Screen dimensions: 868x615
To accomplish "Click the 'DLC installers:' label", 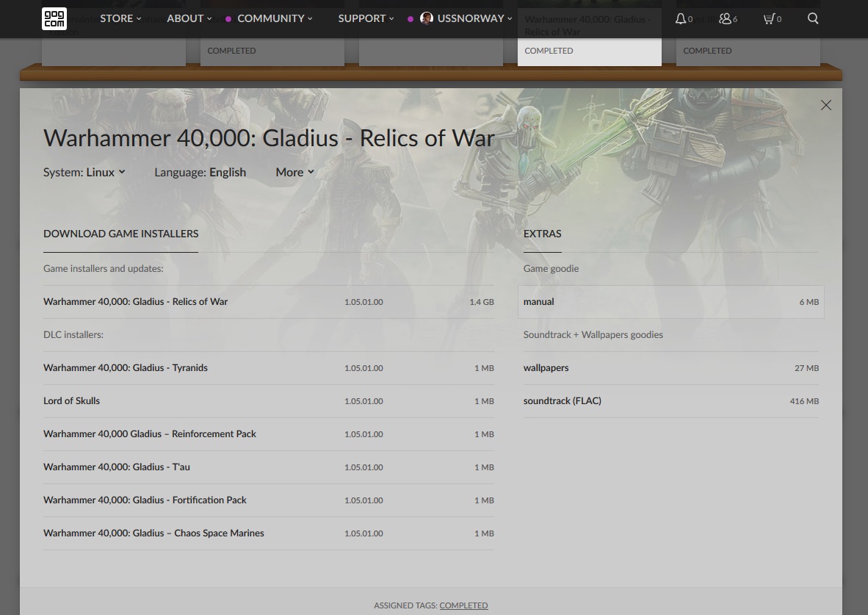I will 73,334.
